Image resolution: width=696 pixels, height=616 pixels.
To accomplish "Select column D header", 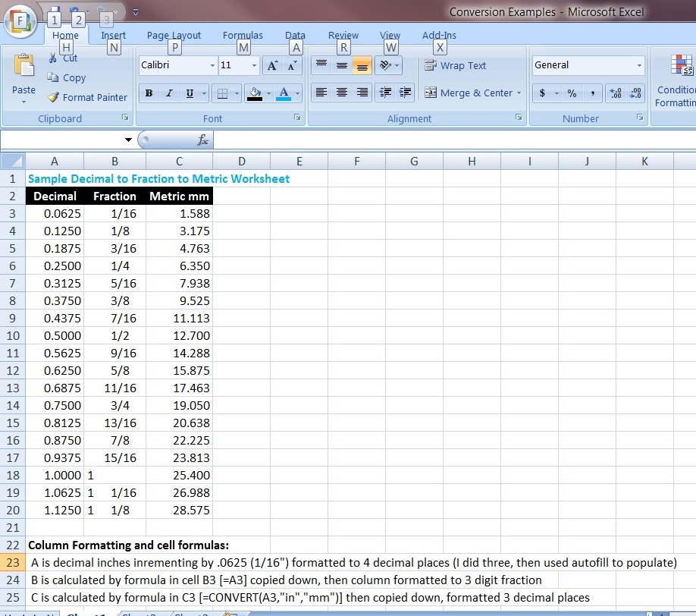I will pos(241,162).
